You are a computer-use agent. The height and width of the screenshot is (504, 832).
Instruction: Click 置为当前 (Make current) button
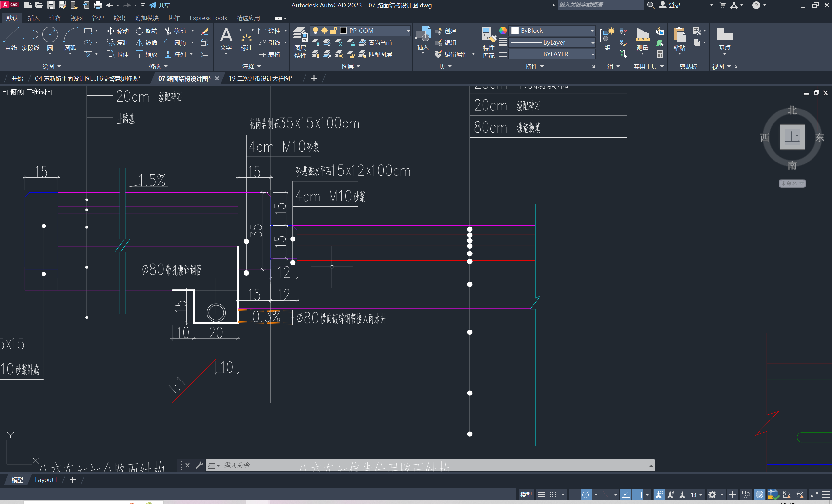tap(375, 43)
